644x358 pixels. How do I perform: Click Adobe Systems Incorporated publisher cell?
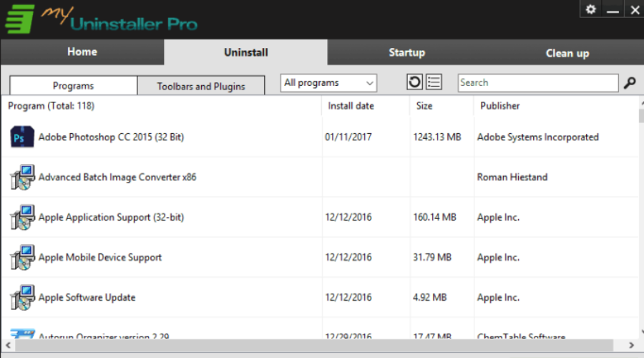tap(537, 137)
